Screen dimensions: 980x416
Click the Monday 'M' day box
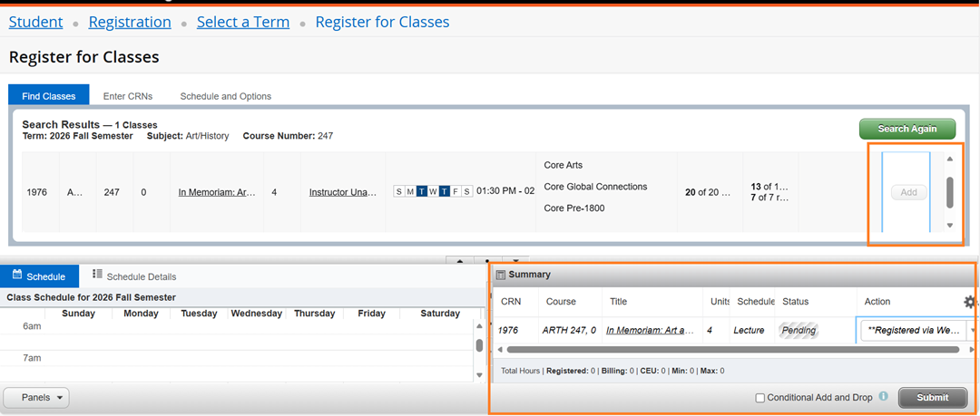tap(411, 191)
